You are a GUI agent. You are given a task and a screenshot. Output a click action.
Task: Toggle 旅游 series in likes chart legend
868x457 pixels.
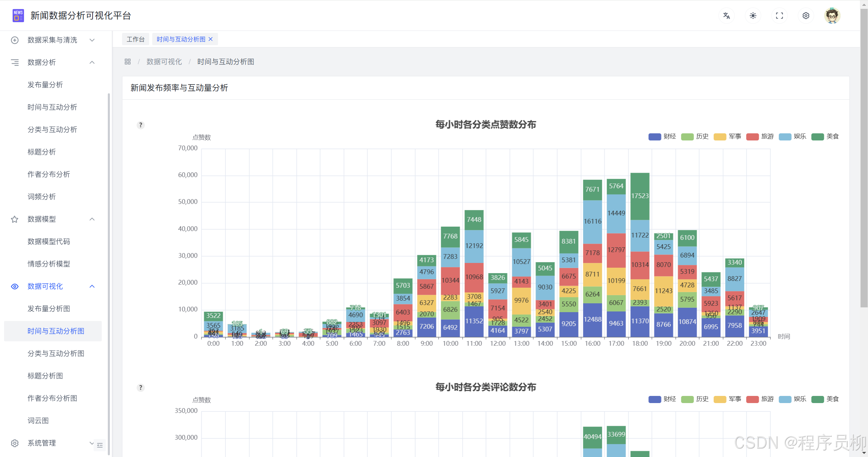tap(760, 136)
